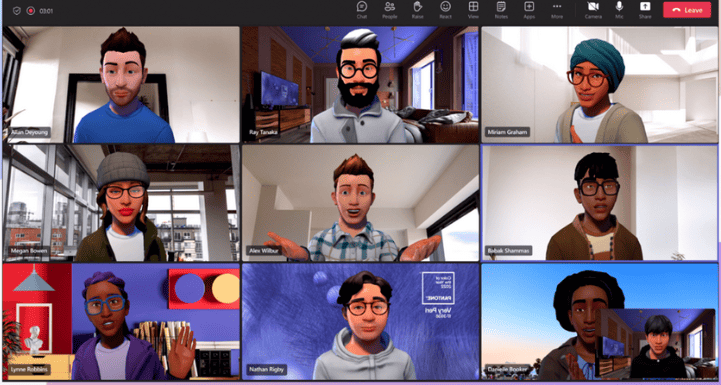Click the Babak Shammas name label

[x=509, y=251]
